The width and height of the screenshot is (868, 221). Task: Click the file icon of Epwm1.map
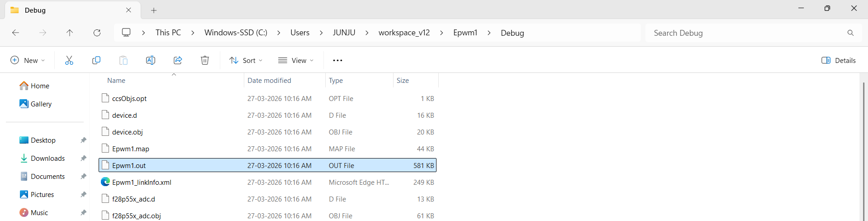tap(105, 149)
